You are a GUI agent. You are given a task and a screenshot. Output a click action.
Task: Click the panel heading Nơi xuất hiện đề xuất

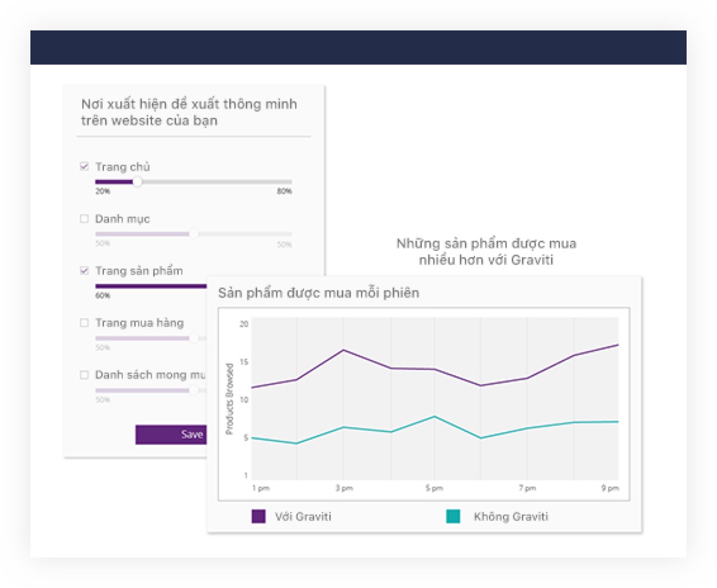[x=189, y=112]
